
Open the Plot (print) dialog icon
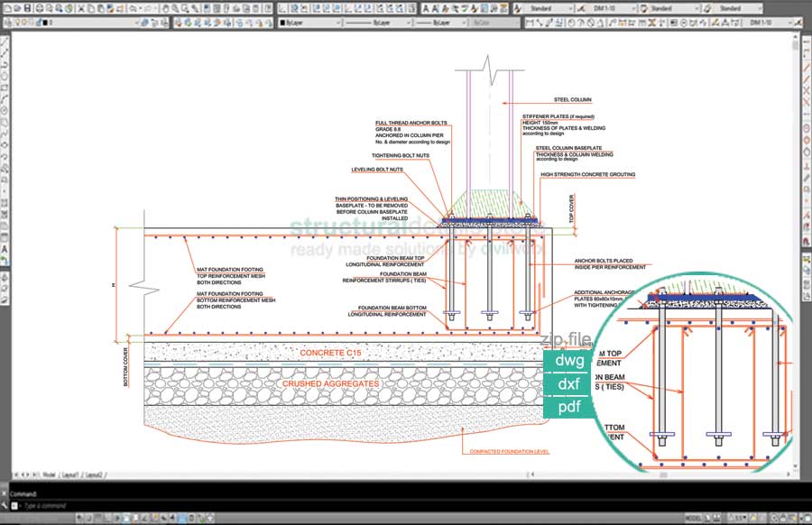(40, 8)
